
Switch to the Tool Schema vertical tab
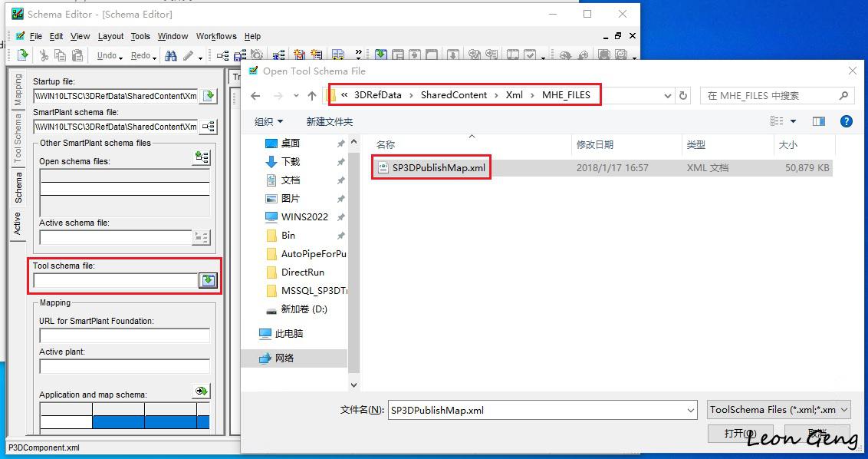(x=18, y=138)
